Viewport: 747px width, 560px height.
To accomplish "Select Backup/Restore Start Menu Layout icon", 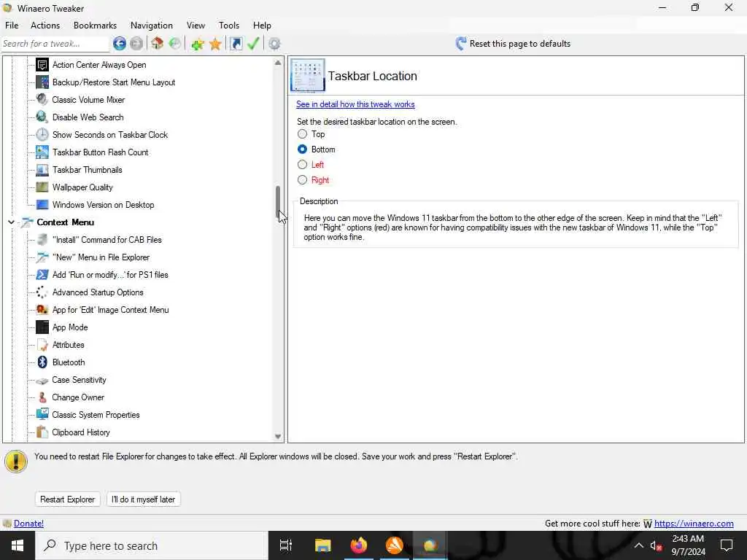I will click(x=42, y=82).
